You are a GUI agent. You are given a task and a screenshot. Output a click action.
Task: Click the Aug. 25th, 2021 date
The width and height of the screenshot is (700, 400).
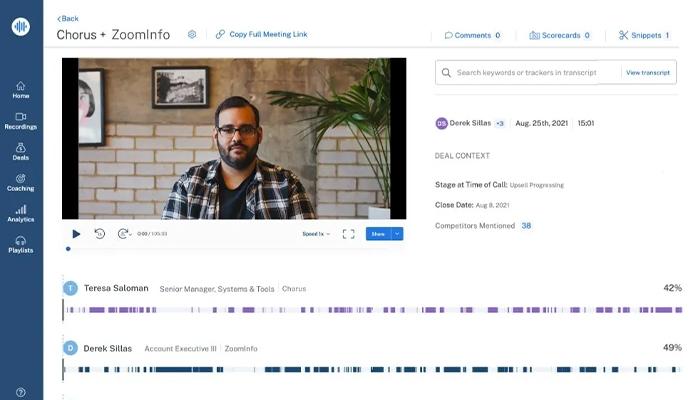(542, 123)
